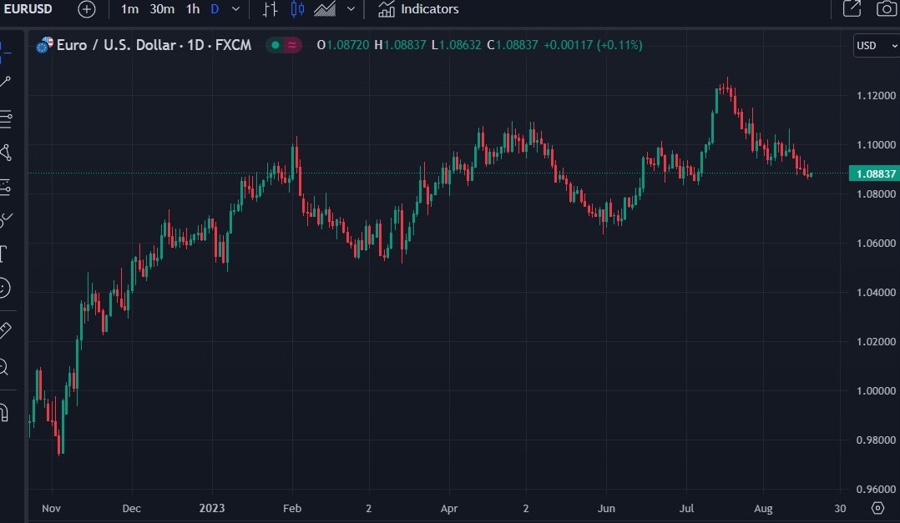Click the add symbol plus icon
The image size is (900, 523).
[x=87, y=9]
